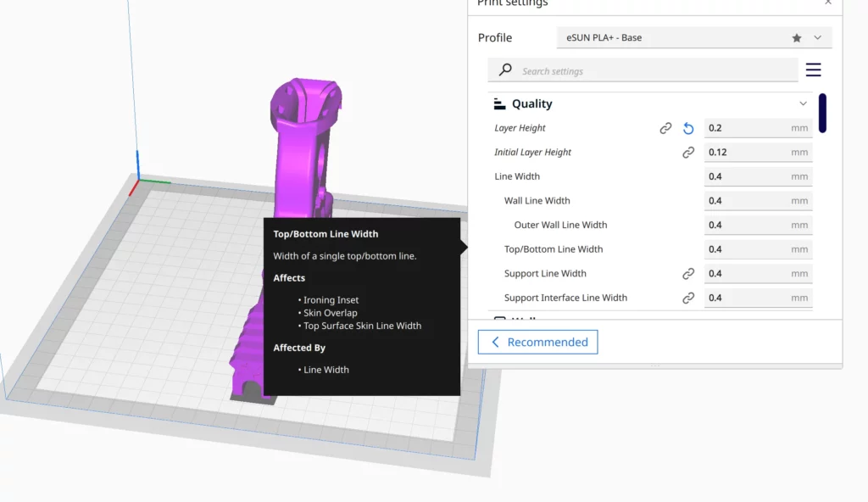This screenshot has width=868, height=502.
Task: Reset Layer Height using the blue revert arrow
Action: tap(688, 128)
